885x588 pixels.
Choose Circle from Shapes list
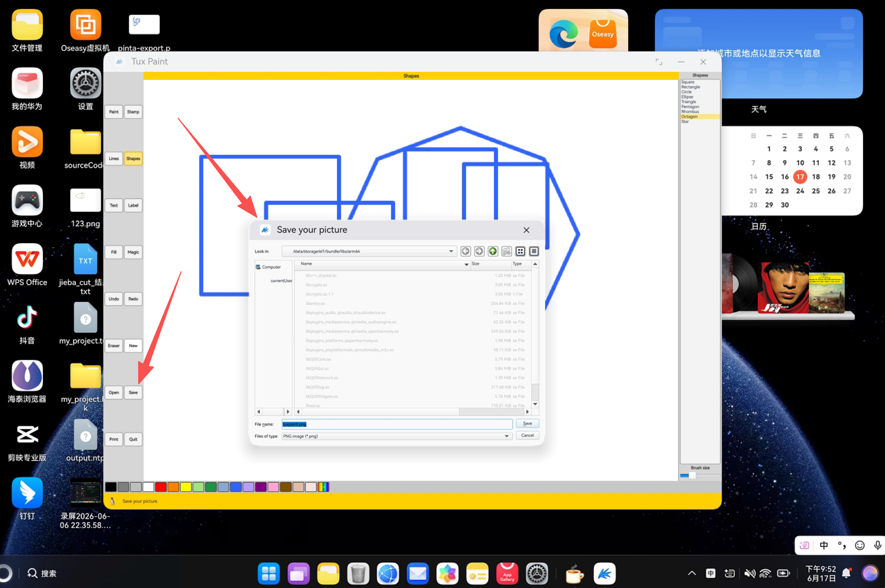coord(700,92)
